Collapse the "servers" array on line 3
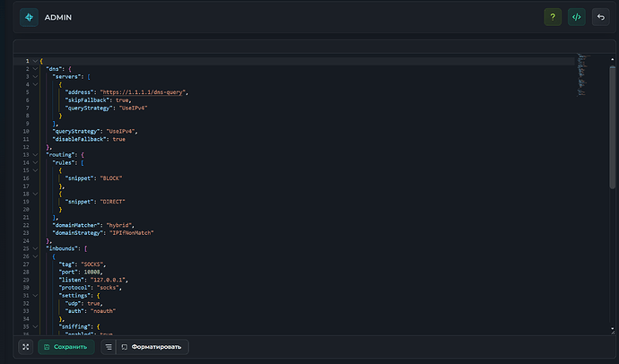619x364 pixels. click(35, 77)
